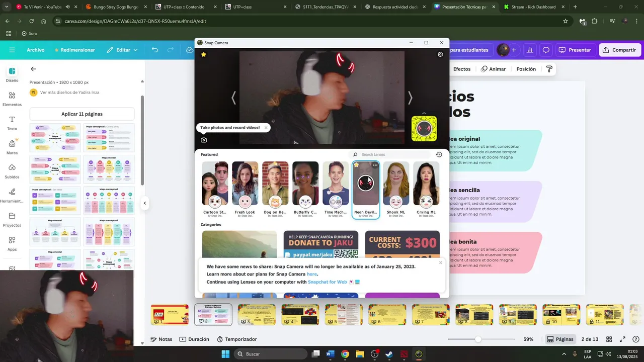
Task: Open the Efectos option
Action: click(461, 69)
